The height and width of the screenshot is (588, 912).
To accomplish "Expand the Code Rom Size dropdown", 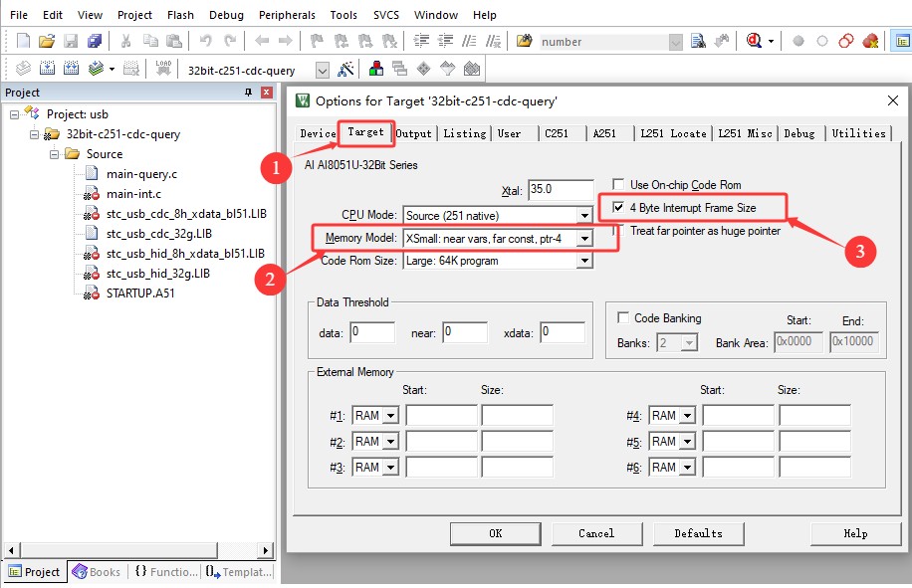I will [x=584, y=261].
